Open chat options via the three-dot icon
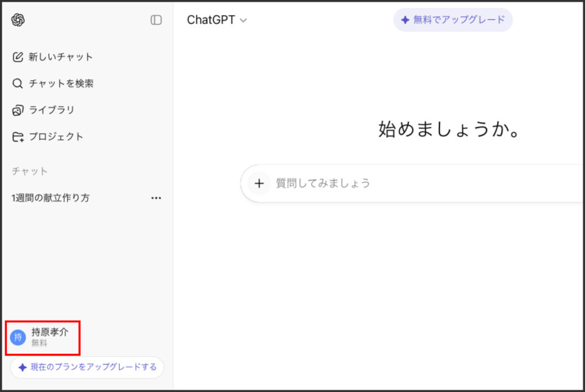The height and width of the screenshot is (392, 585). point(156,198)
